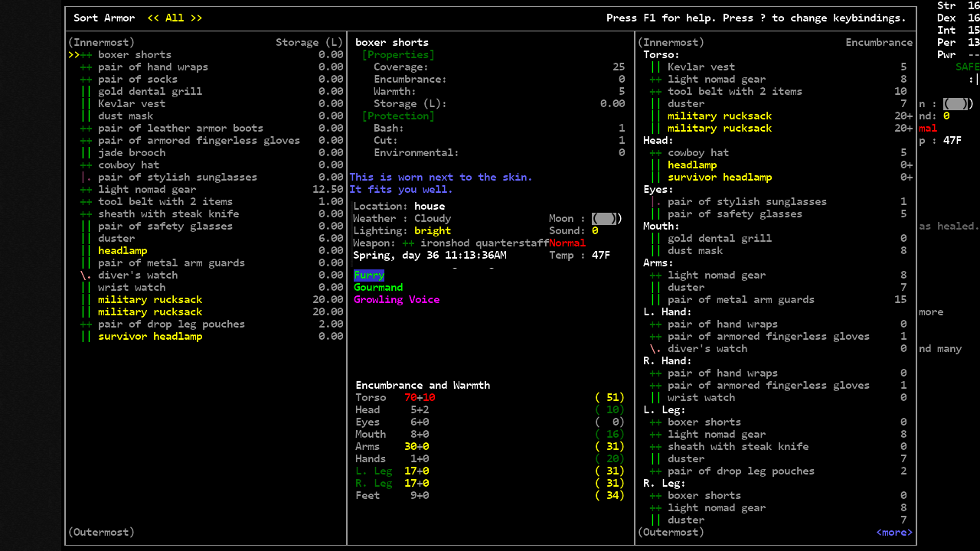Click the [Properties] heading
The image size is (980, 551).
[398, 54]
